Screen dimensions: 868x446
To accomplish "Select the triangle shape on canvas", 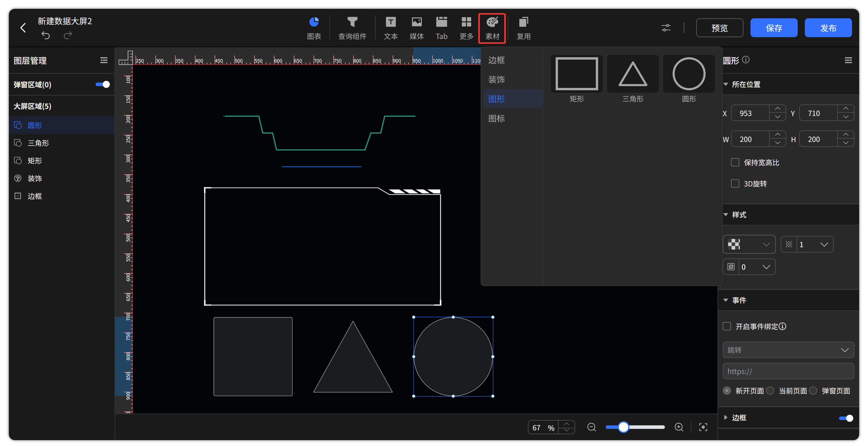I will [x=353, y=361].
